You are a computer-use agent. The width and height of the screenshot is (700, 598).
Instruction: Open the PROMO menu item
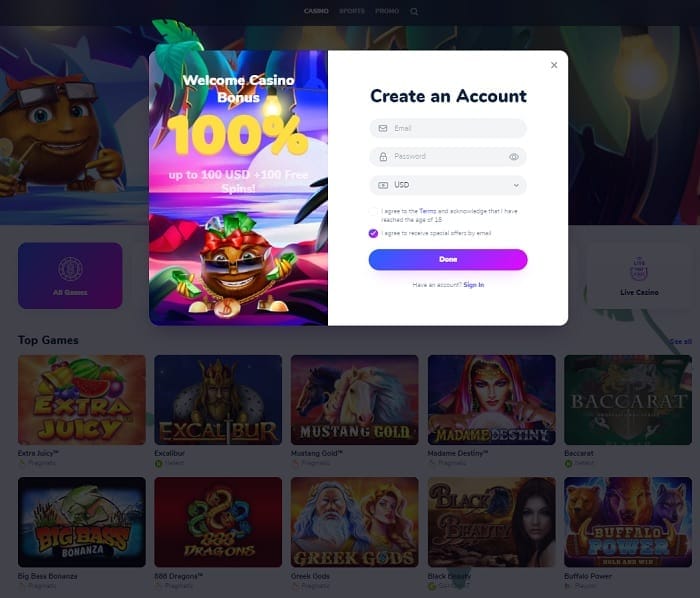(x=387, y=11)
